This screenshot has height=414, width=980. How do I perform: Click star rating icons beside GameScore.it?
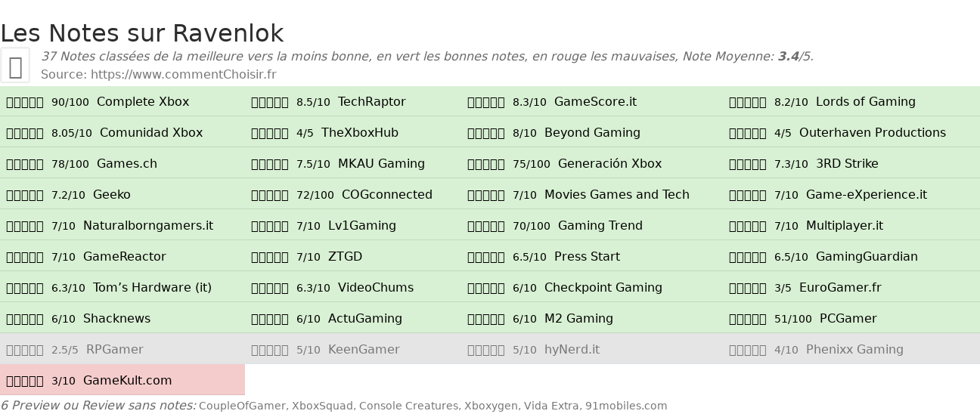click(x=486, y=102)
